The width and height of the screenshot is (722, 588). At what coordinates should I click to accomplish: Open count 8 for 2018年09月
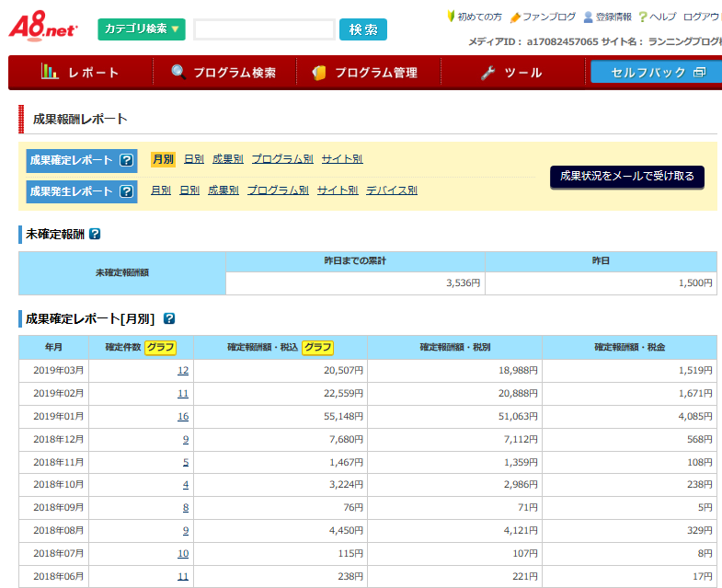pyautogui.click(x=186, y=508)
